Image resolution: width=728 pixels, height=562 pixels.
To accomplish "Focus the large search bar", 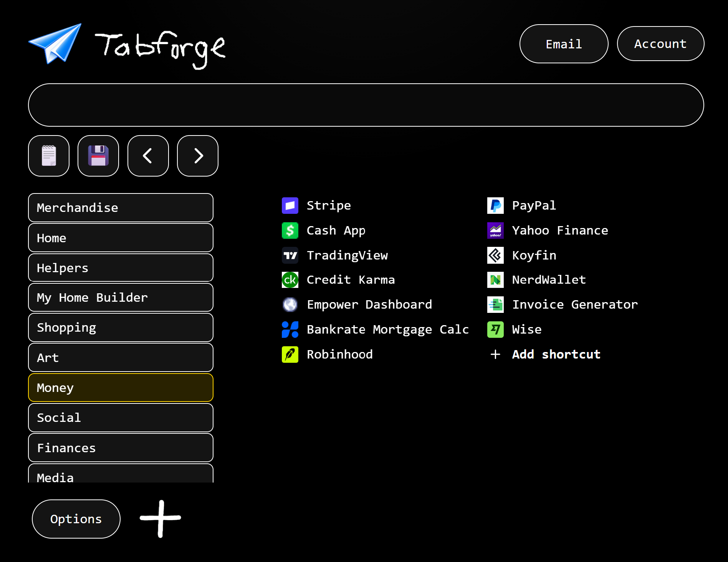I will click(366, 105).
